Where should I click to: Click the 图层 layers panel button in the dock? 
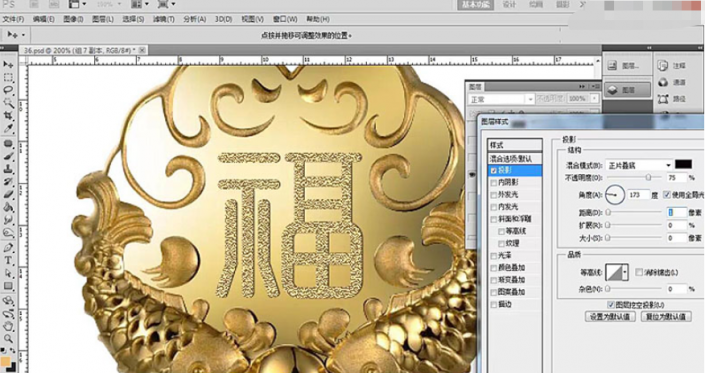[627, 90]
